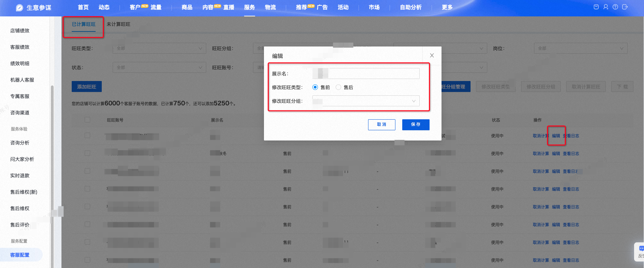Screen dimensions: 644x268
Task: Open 售后维权(新) in the sidebar
Action: tap(24, 192)
